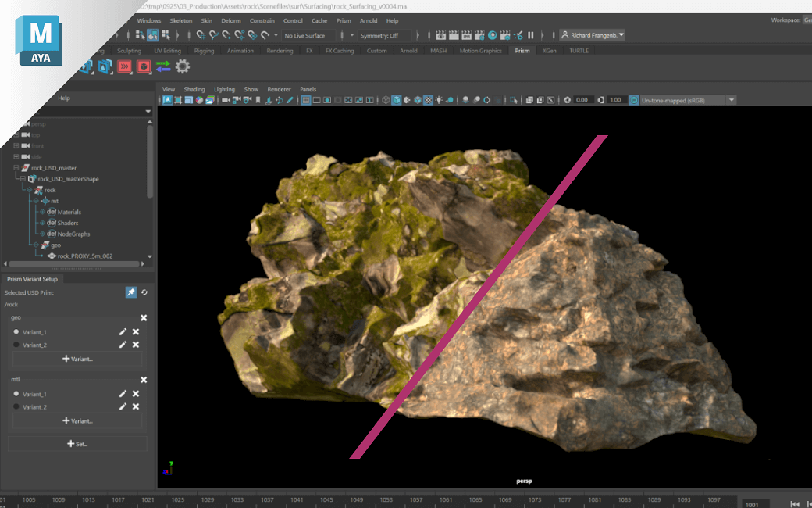This screenshot has height=508, width=812.
Task: Click the + Variant button under geo
Action: pos(77,359)
